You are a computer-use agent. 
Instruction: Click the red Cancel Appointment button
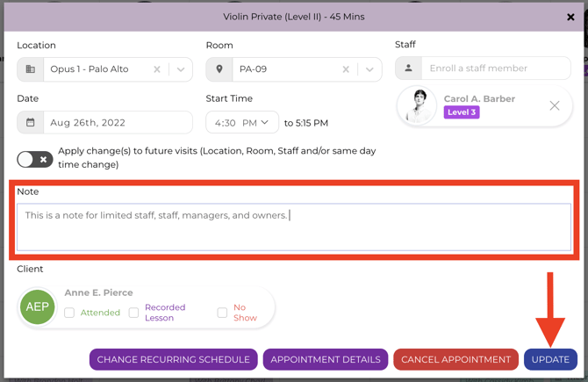point(455,359)
